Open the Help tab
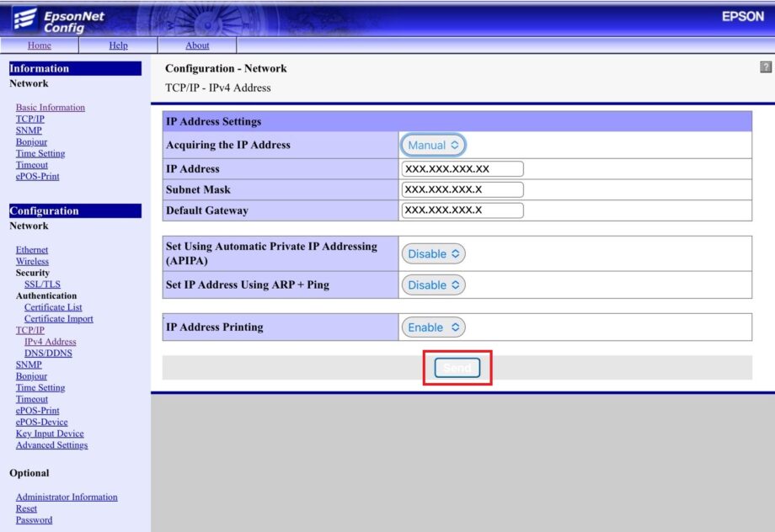The image size is (775, 532). [118, 45]
